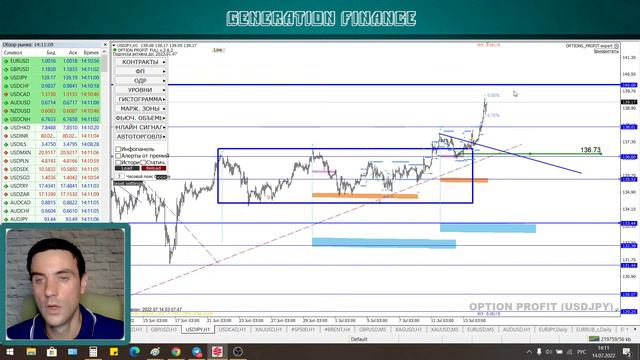This screenshot has height=360, width=640.
Task: Launch Calculator from taskbar
Action: click(93, 351)
